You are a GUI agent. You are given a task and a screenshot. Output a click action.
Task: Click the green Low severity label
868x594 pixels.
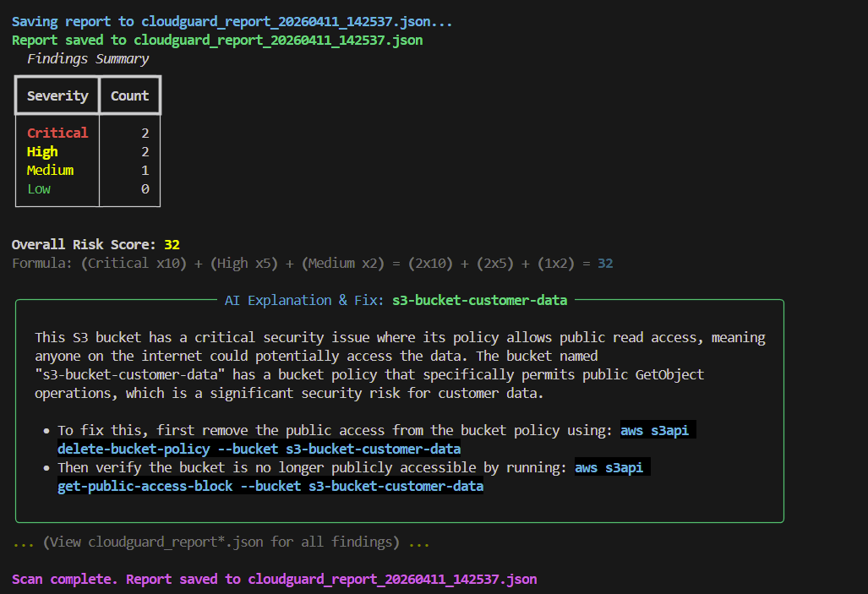pyautogui.click(x=39, y=188)
